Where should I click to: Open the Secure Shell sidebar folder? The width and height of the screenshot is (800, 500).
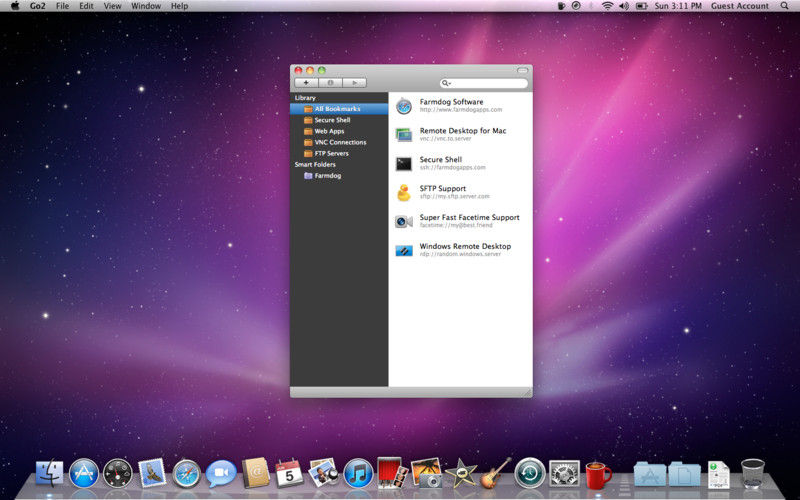332,120
